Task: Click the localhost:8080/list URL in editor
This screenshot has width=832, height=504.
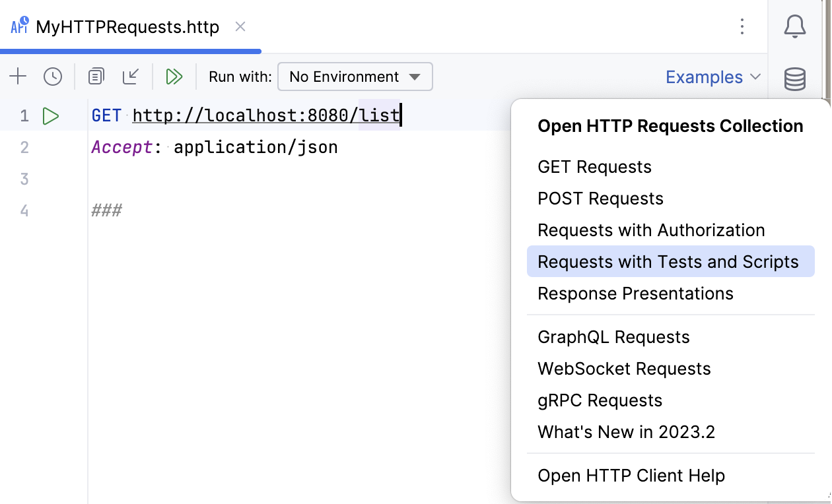Action: 265,116
